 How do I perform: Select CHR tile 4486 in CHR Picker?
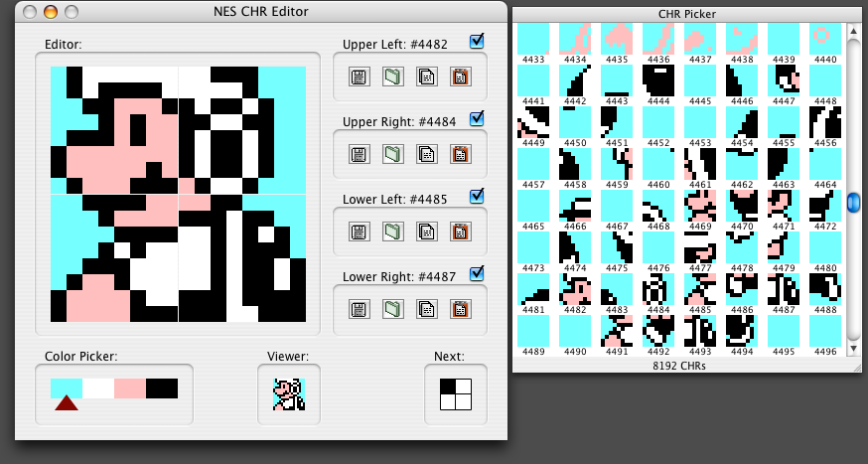pos(742,289)
